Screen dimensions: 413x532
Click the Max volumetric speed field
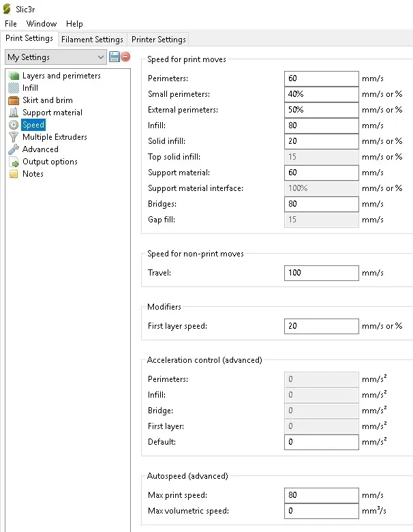pyautogui.click(x=322, y=511)
